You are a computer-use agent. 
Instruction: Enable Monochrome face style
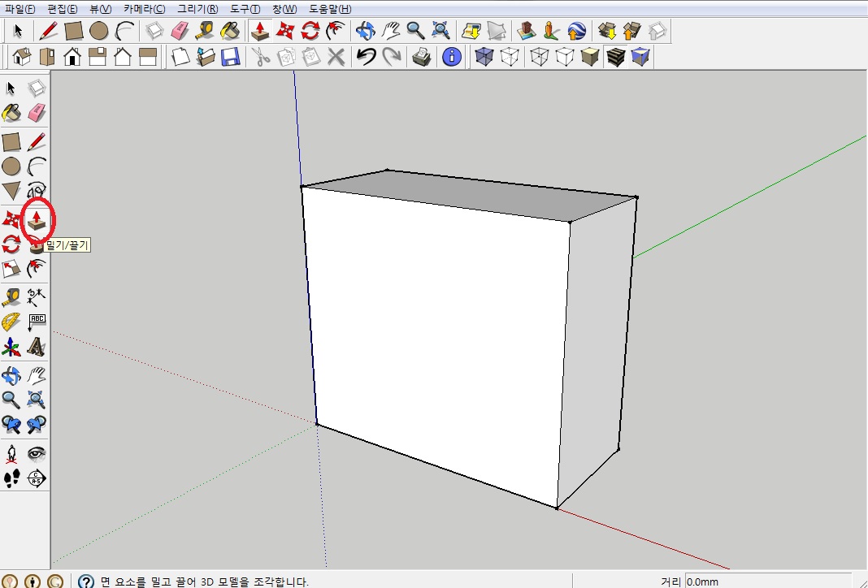click(640, 56)
